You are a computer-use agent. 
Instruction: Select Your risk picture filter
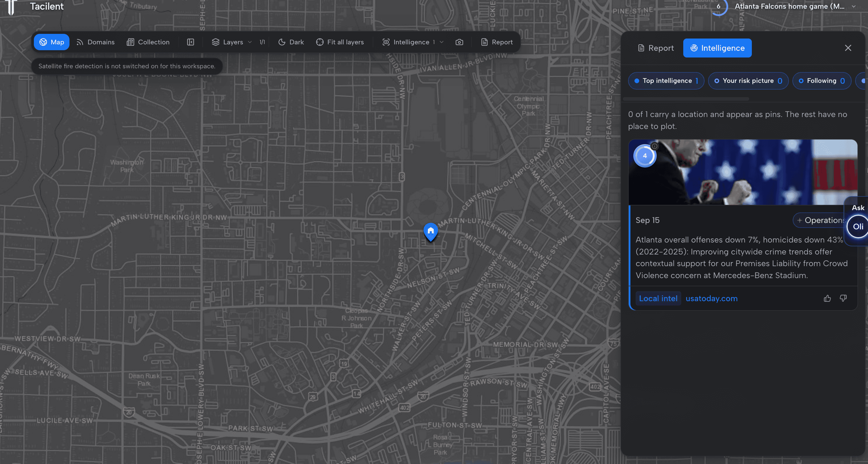(x=748, y=81)
